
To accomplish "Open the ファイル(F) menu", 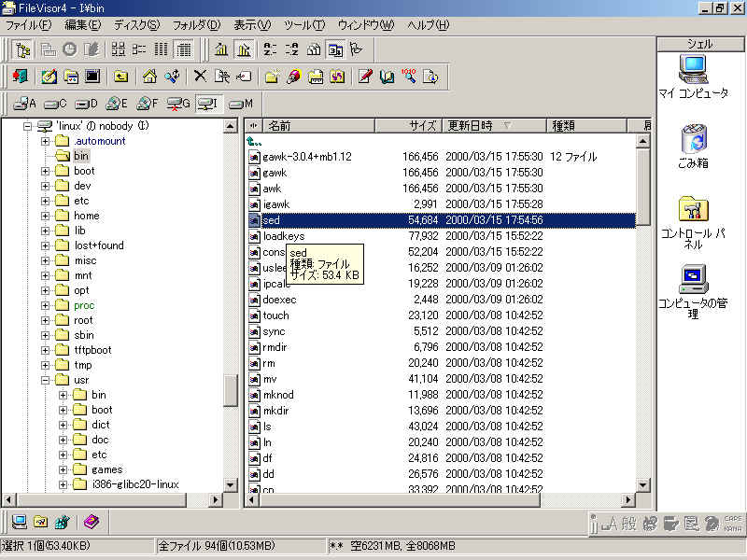I will 29,25.
